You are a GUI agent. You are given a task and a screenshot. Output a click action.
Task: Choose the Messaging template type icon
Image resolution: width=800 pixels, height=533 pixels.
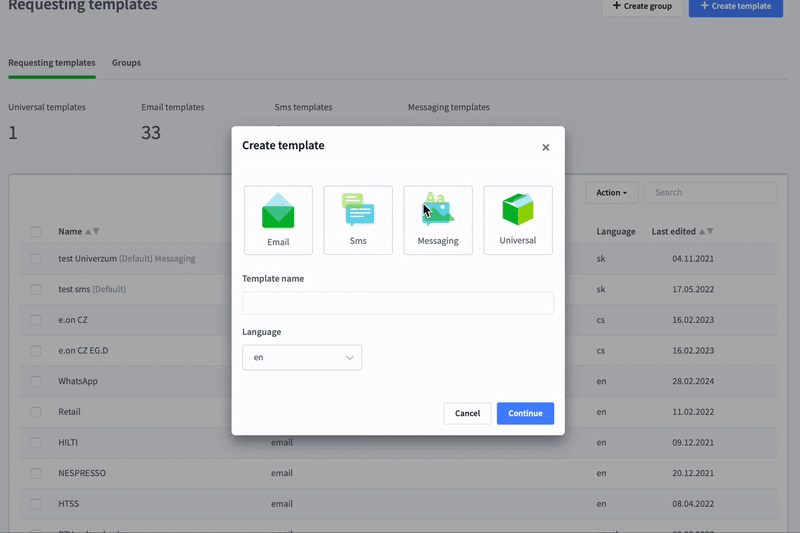(x=438, y=220)
